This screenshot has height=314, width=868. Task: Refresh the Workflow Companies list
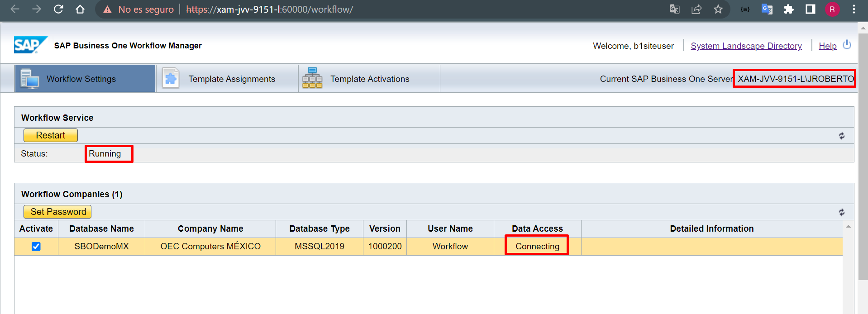coord(841,212)
